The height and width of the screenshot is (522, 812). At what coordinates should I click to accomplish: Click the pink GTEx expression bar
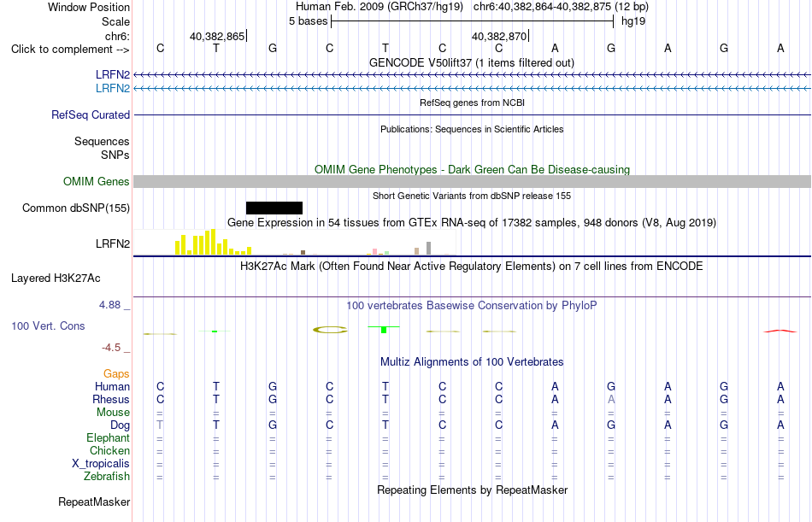[x=374, y=252]
